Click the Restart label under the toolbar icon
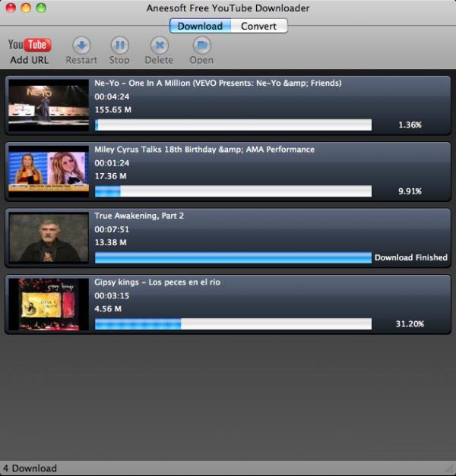This screenshot has width=456, height=476. [x=81, y=60]
